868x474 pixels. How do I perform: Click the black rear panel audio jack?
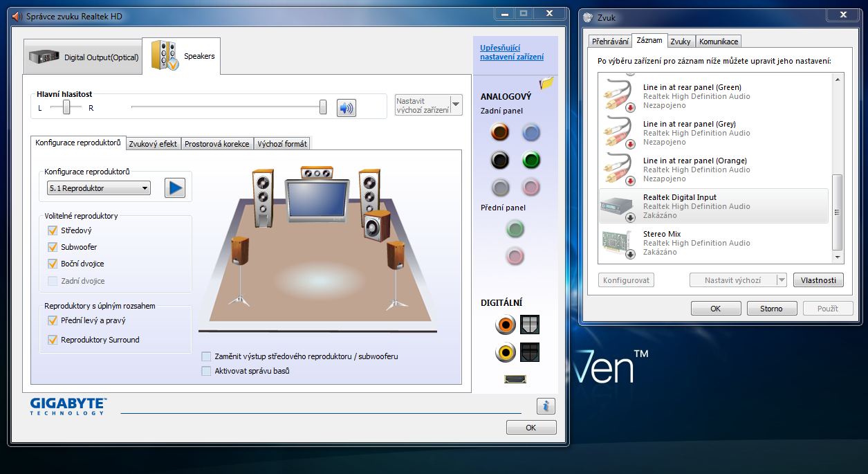point(500,160)
